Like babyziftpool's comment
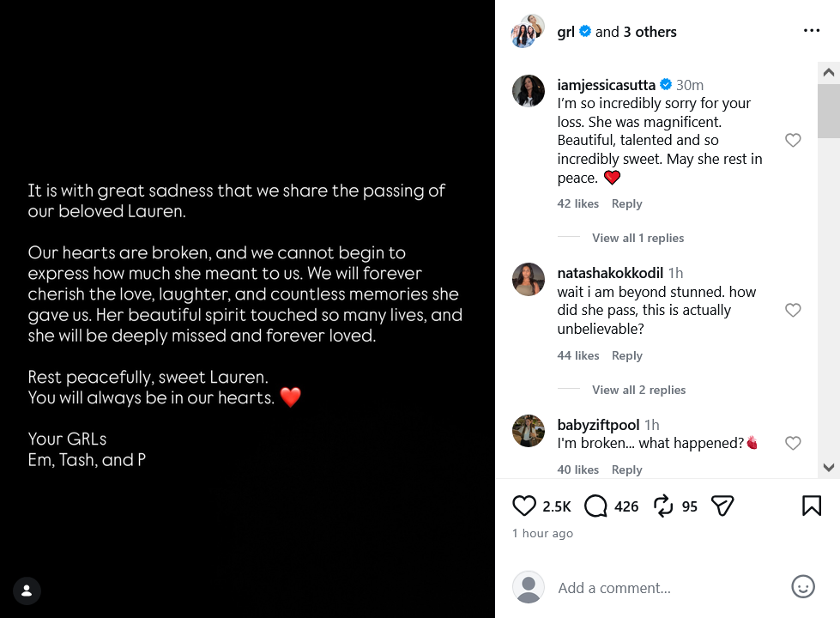The image size is (840, 618). (x=793, y=443)
